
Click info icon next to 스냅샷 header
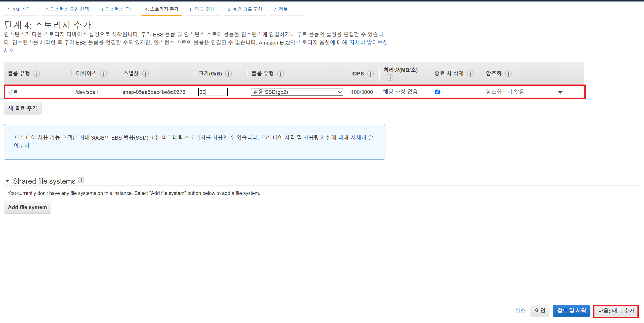click(145, 74)
